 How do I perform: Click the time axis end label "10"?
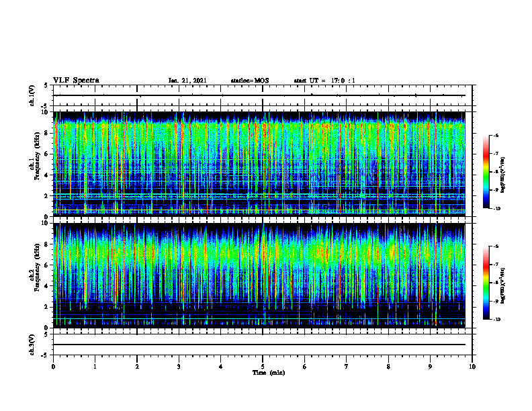[x=472, y=367]
